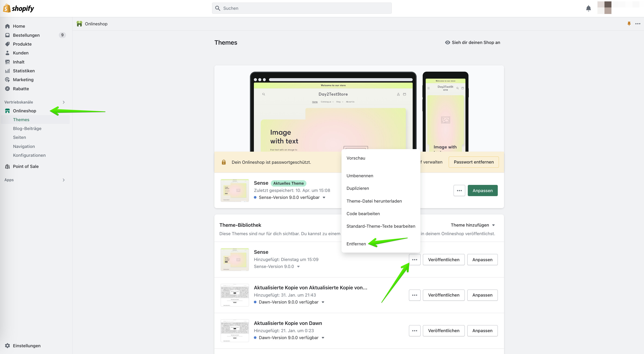Image resolution: width=644 pixels, height=354 pixels.
Task: Open Einstellungen via the gear icon
Action: pos(7,345)
